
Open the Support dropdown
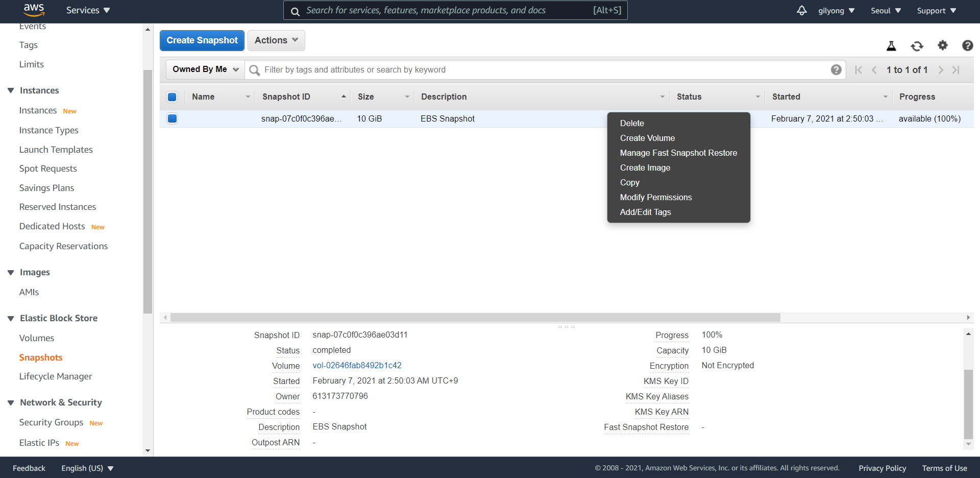936,11
